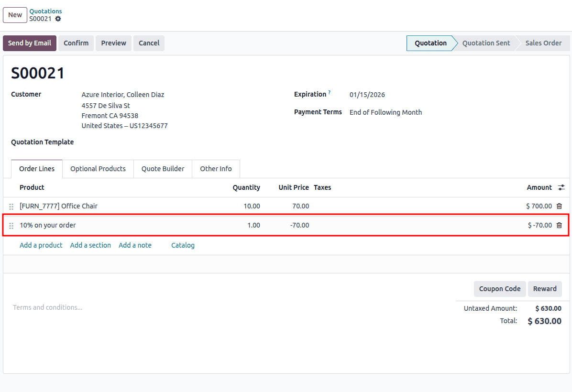Open the Quotation Template field
Viewport: 572px width, 392px height.
point(120,142)
